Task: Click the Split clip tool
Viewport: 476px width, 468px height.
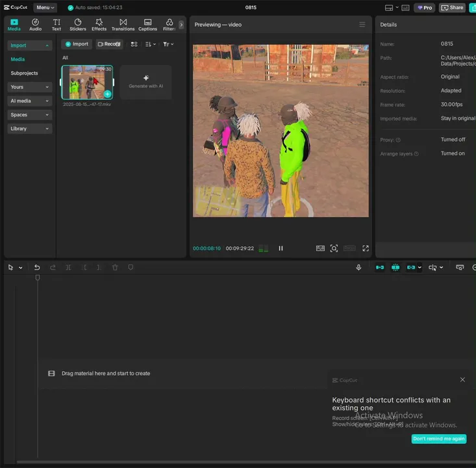Action: pos(69,267)
